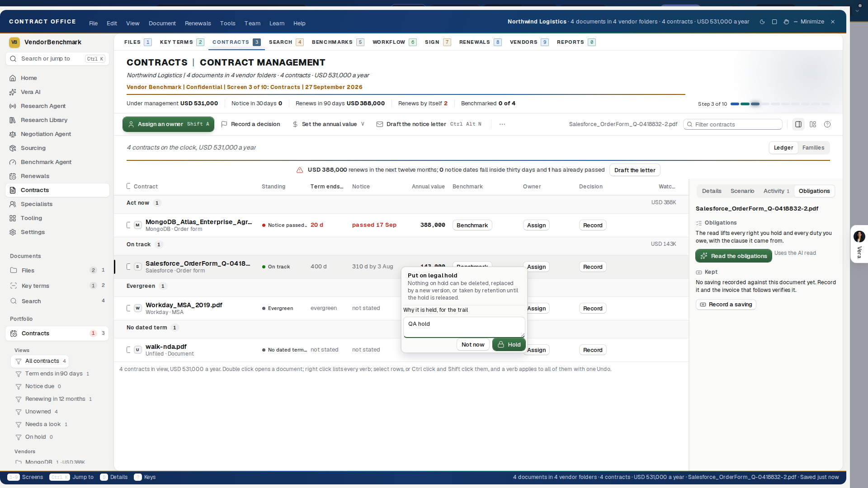Tick the walk-nda.pdf row checkbox
This screenshot has width=868, height=488.
pyautogui.click(x=129, y=349)
